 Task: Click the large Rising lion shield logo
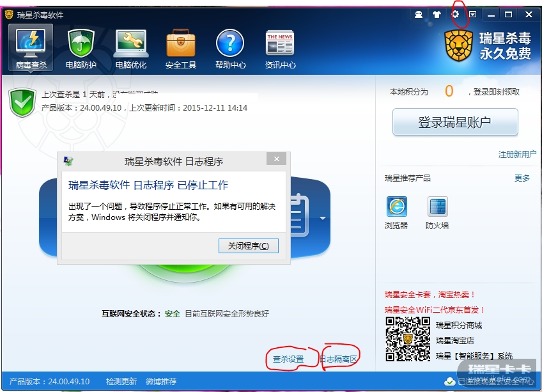click(459, 45)
